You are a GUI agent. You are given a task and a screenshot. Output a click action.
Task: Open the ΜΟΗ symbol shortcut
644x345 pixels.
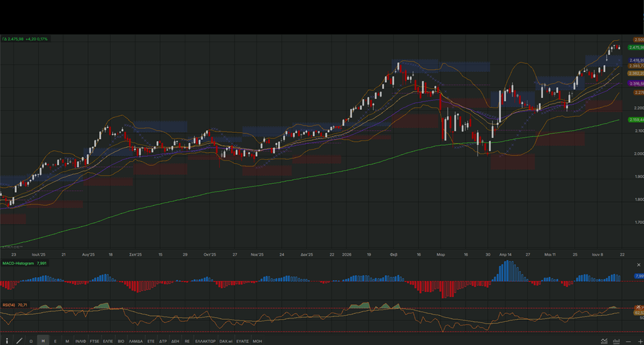[257, 341]
